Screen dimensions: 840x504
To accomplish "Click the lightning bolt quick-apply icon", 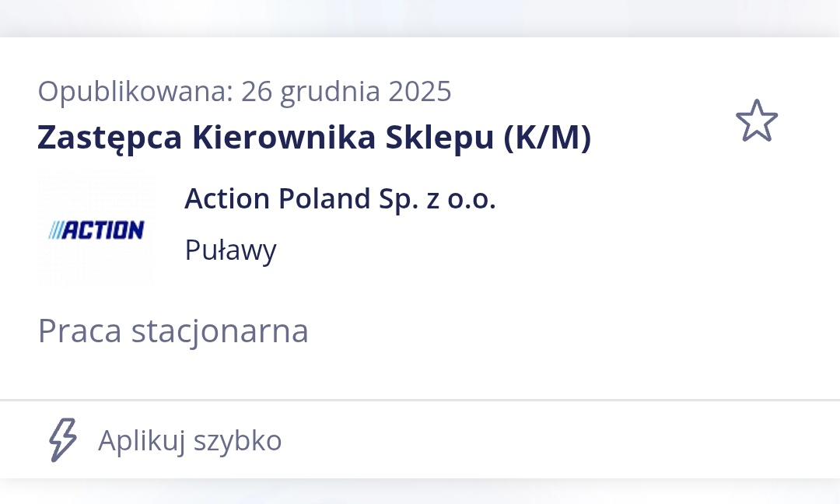I will coord(63,440).
